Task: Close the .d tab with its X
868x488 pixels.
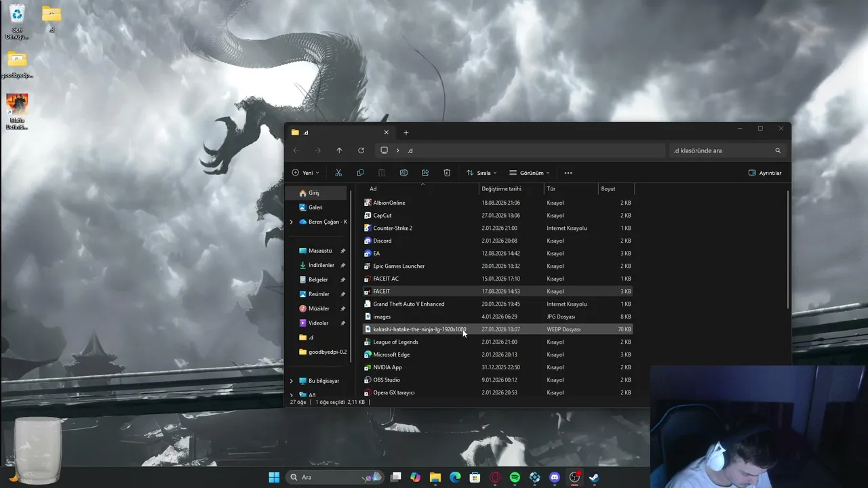Action: [x=387, y=132]
